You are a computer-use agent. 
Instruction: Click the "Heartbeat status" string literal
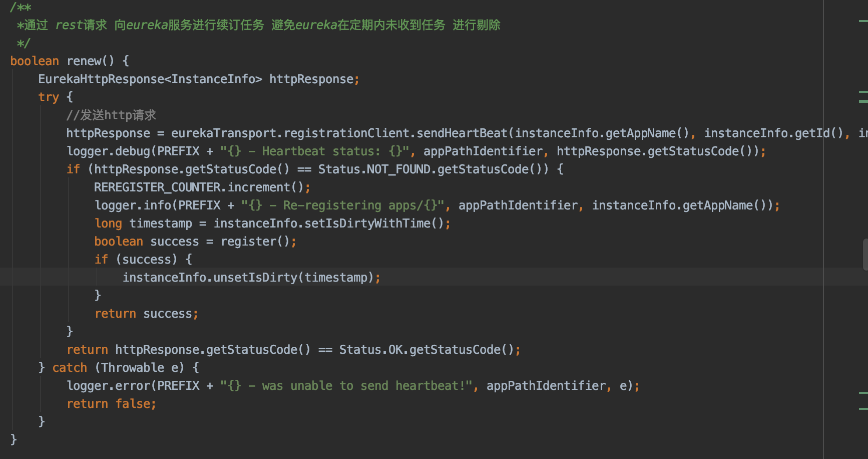click(x=314, y=151)
